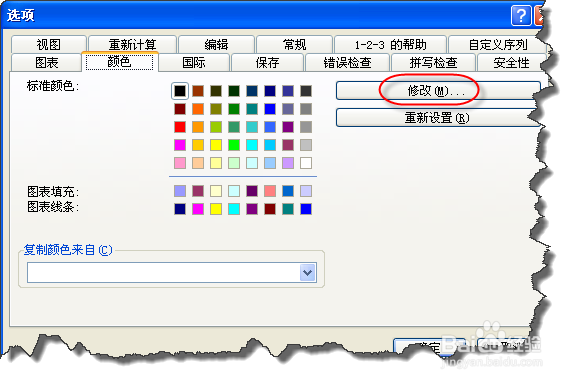The height and width of the screenshot is (382, 575).
Task: Choose the dark purple swatch in 图表填充 row
Action: [x=252, y=191]
